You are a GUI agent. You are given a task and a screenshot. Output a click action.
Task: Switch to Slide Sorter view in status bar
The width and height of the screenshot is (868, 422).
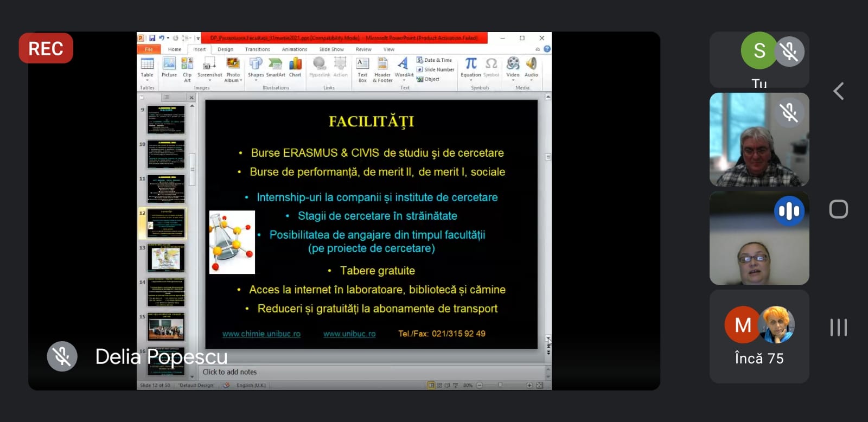point(439,385)
